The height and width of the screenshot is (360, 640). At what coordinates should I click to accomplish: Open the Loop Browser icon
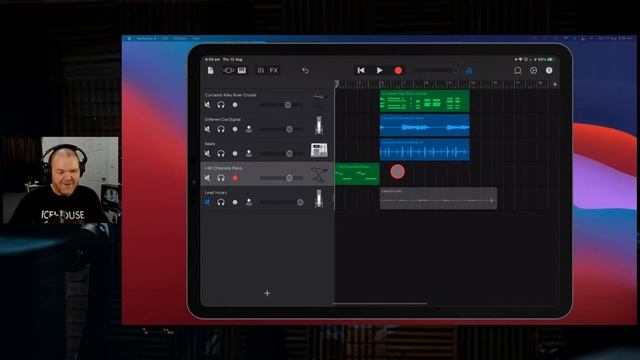click(518, 71)
